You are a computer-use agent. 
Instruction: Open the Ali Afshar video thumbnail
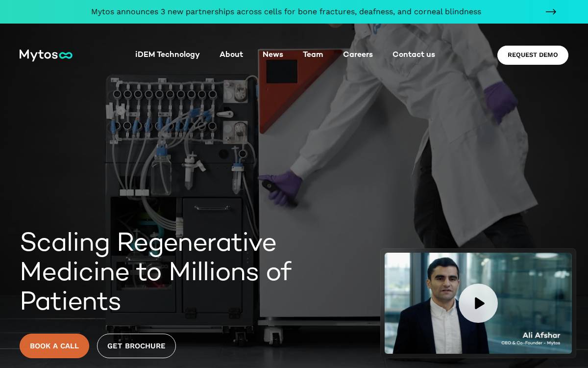click(x=478, y=303)
